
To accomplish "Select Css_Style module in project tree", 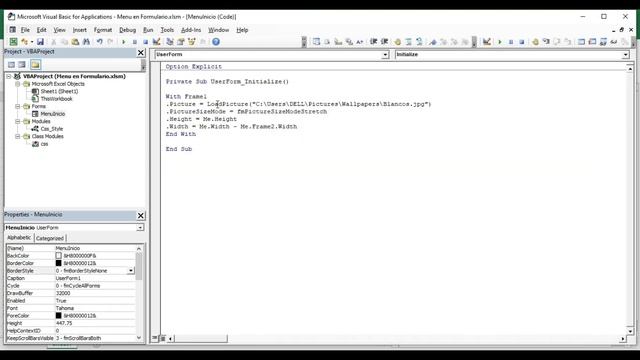I will (52, 129).
